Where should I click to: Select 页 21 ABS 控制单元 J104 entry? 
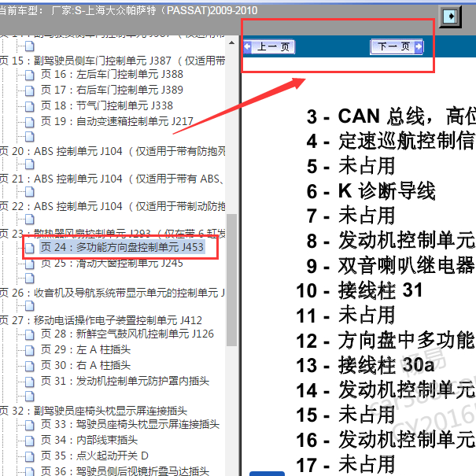(x=113, y=179)
